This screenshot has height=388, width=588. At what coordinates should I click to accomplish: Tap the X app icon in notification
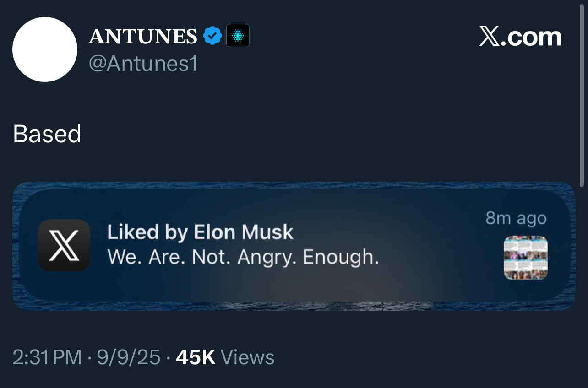64,245
